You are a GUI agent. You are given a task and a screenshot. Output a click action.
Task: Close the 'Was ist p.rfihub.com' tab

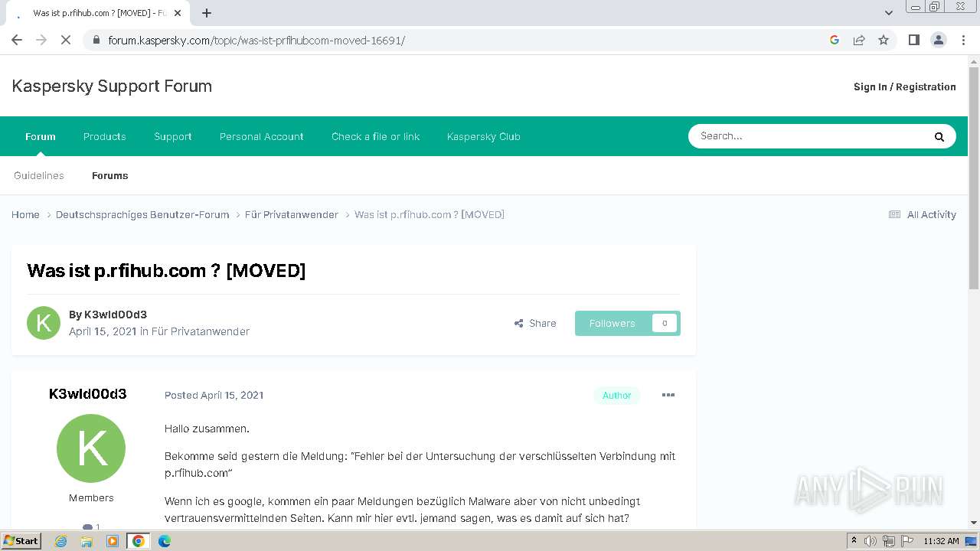(178, 13)
